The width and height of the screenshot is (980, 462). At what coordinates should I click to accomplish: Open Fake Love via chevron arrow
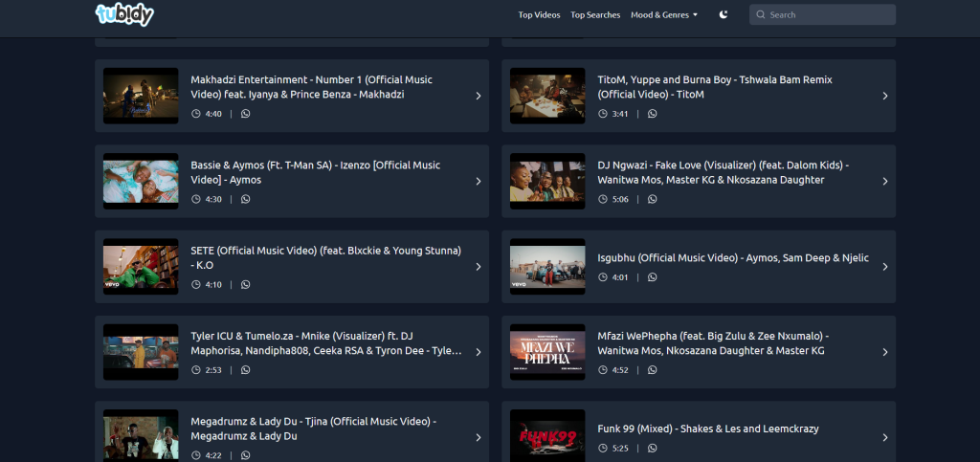coord(885,181)
